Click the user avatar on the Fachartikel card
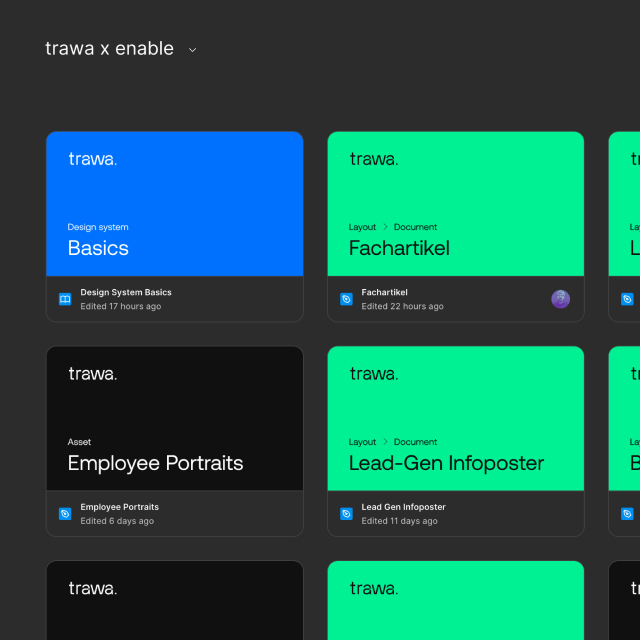Viewport: 640px width, 640px height. 560,299
